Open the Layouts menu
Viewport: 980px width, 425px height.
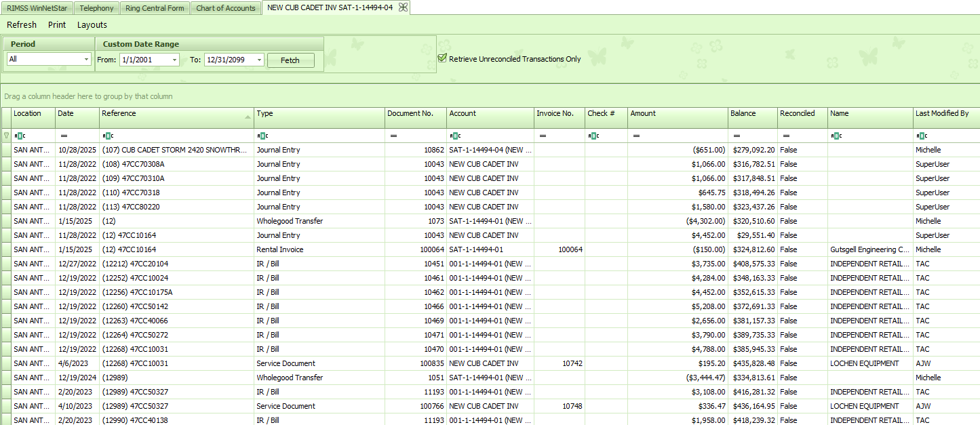coord(92,24)
